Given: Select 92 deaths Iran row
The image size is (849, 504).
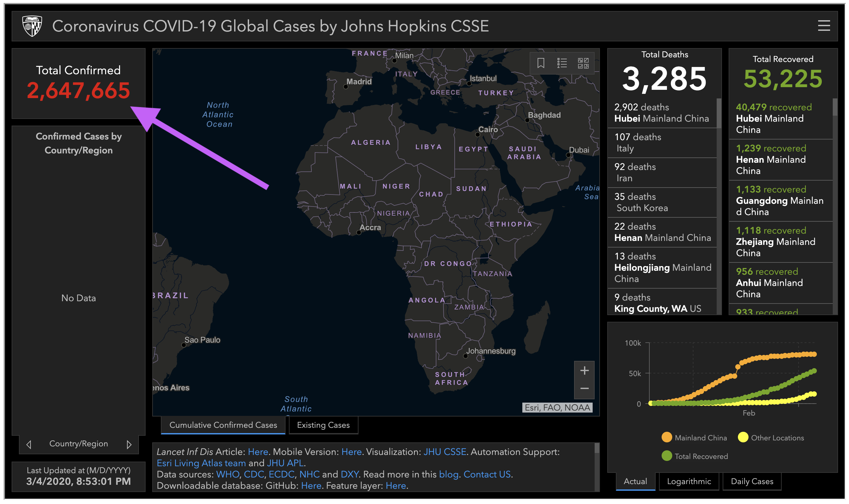Looking at the screenshot, I should pyautogui.click(x=662, y=173).
